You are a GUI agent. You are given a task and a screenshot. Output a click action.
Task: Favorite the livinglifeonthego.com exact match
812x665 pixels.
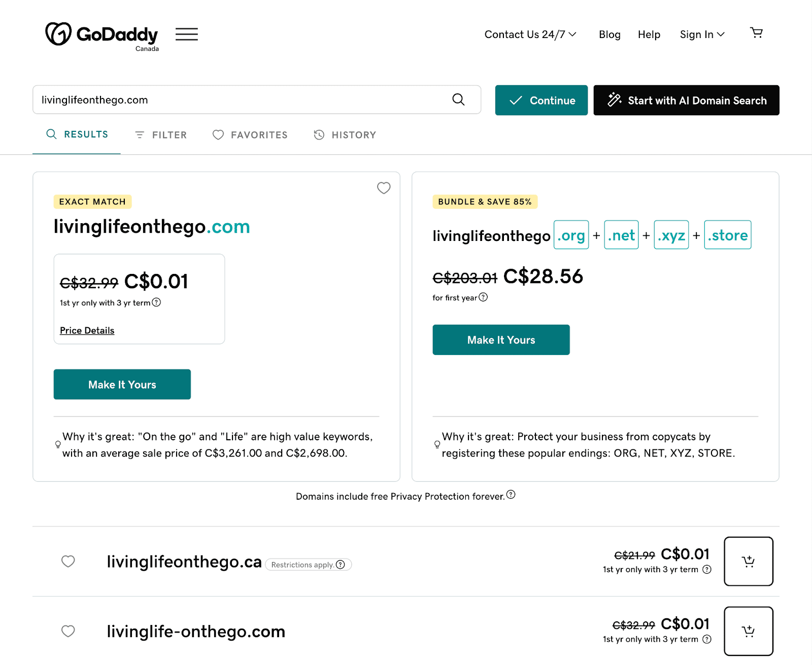pos(384,188)
